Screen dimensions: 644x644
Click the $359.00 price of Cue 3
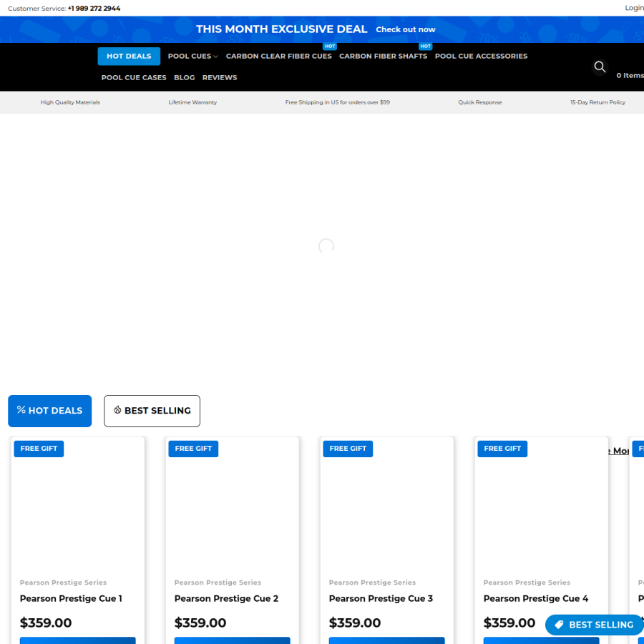point(355,623)
